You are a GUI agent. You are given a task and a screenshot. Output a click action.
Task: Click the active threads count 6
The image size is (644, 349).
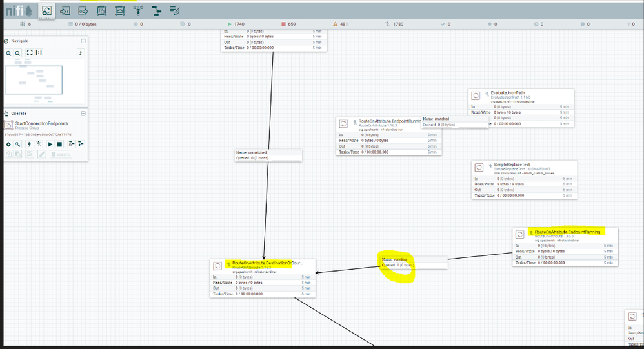[26, 25]
